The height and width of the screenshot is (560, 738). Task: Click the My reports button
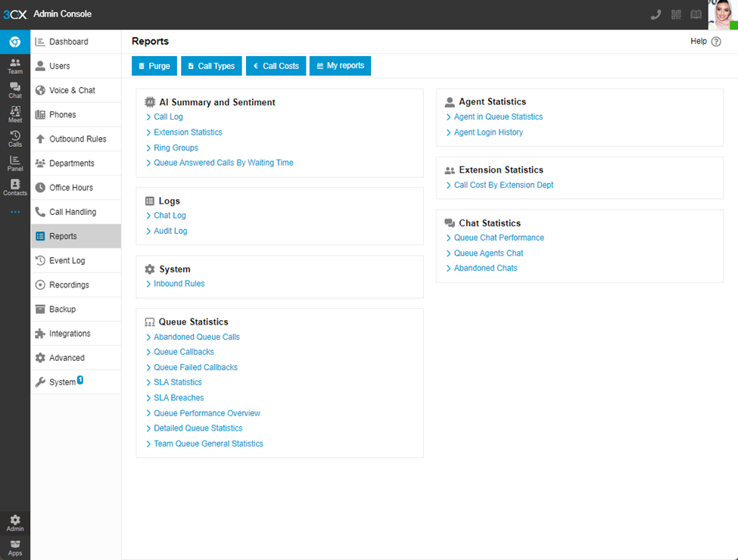tap(340, 66)
